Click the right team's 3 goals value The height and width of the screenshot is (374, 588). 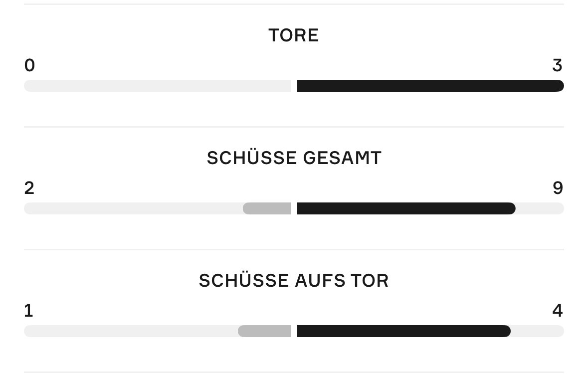point(557,65)
